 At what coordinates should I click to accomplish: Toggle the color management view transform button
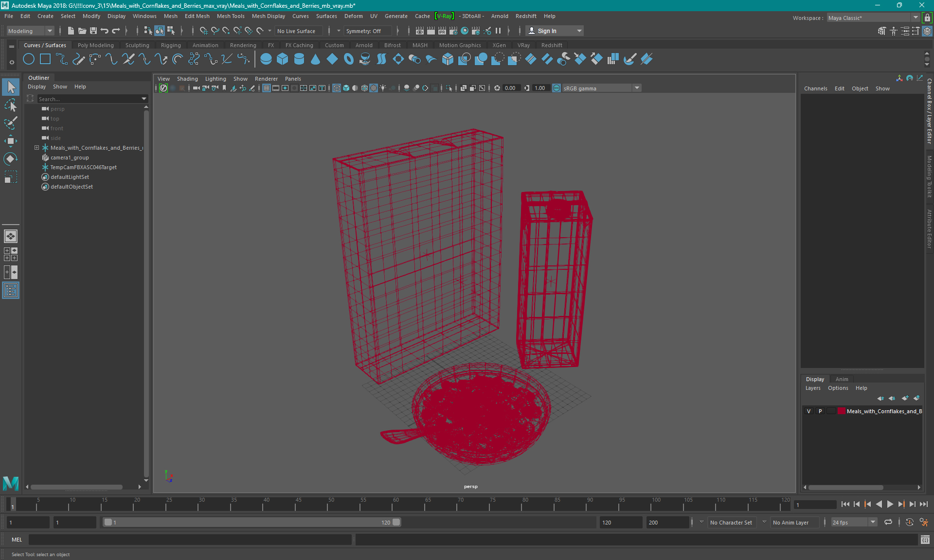coord(557,88)
